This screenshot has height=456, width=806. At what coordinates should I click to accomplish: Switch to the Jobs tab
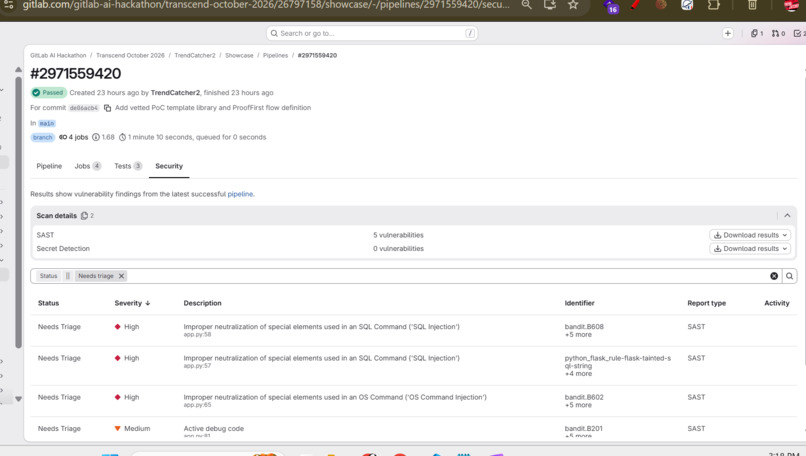(x=87, y=166)
